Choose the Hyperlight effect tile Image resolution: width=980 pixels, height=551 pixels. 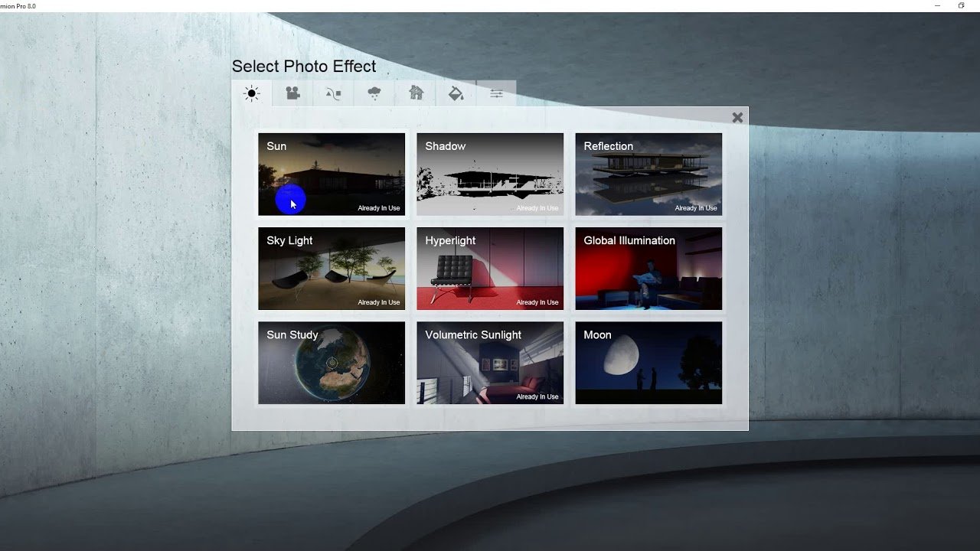pos(490,269)
